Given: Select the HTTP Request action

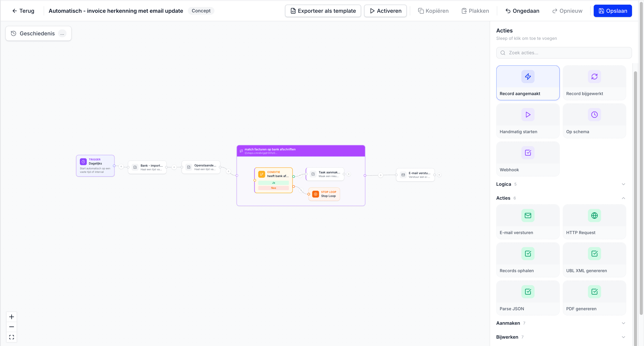Looking at the screenshot, I should click(x=594, y=222).
